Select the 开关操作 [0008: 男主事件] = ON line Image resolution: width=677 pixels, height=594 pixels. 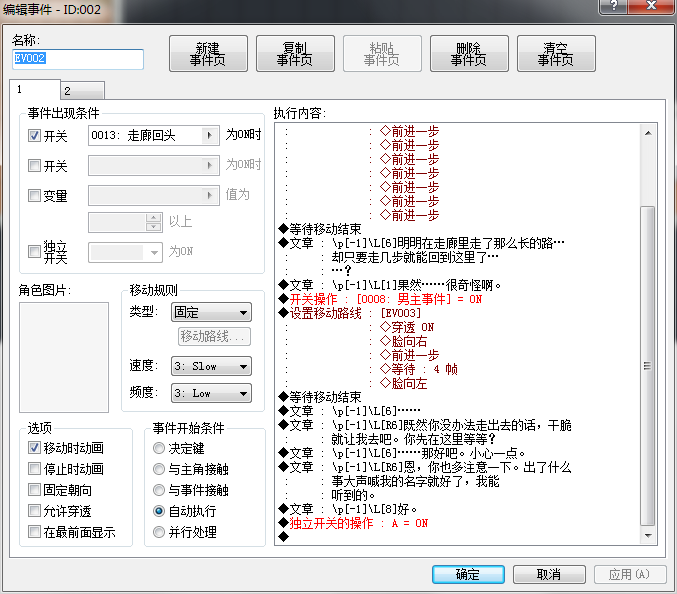380,299
